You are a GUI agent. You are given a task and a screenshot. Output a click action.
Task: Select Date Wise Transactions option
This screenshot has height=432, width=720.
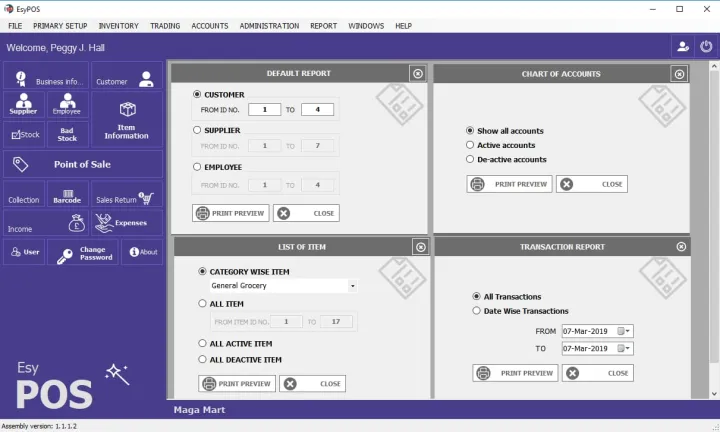(x=476, y=310)
